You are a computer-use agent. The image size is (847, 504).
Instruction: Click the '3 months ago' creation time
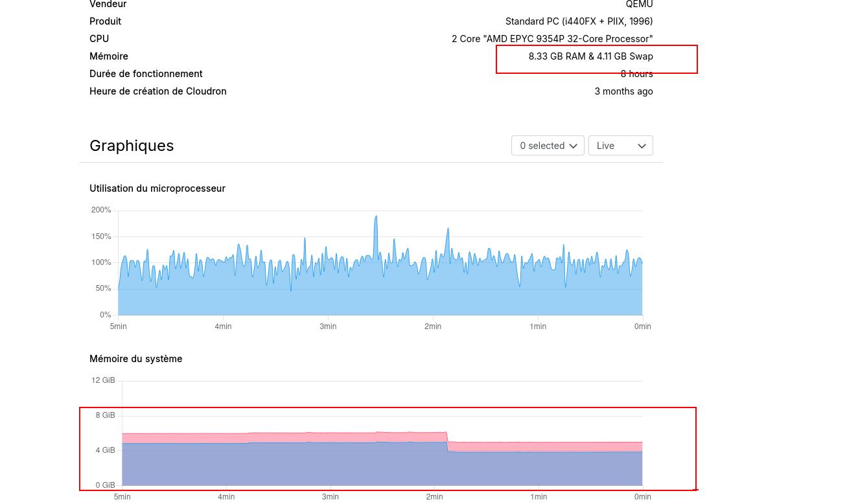(x=623, y=91)
